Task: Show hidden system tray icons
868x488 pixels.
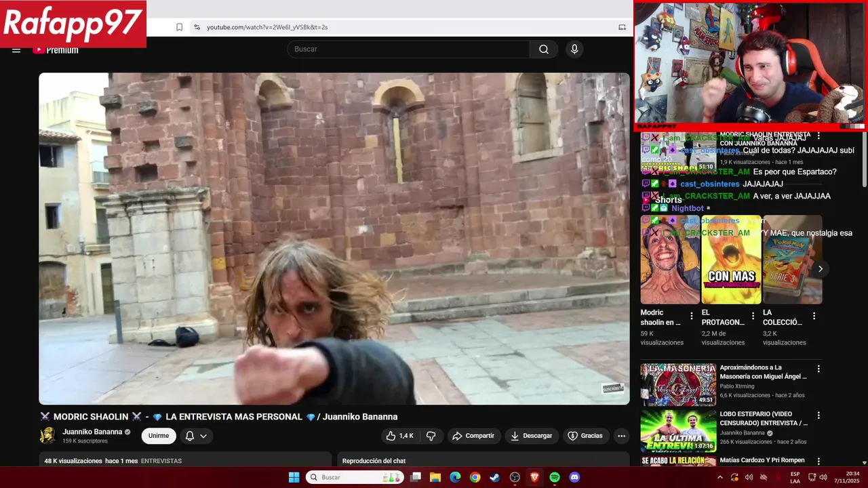Action: tap(719, 477)
